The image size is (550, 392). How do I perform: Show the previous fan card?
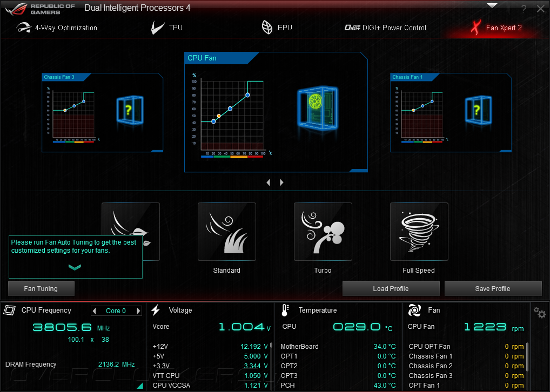(269, 183)
